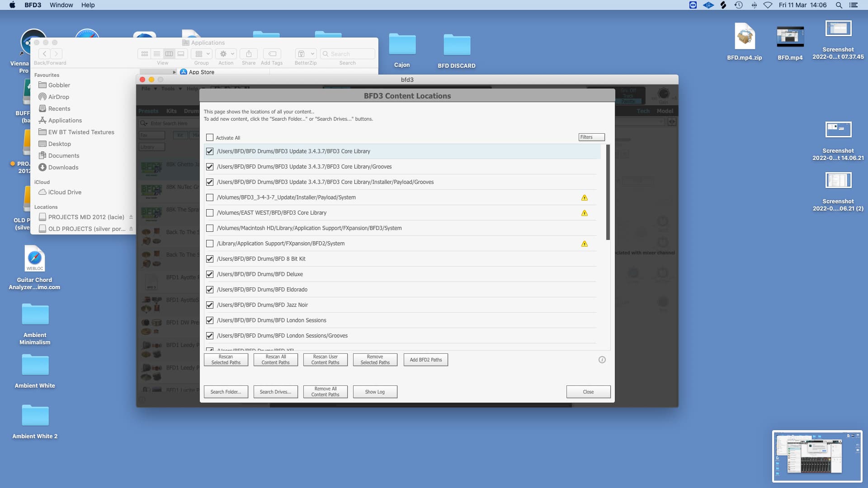Click Remove Selected Paths button
Image resolution: width=868 pixels, height=488 pixels.
pos(375,360)
